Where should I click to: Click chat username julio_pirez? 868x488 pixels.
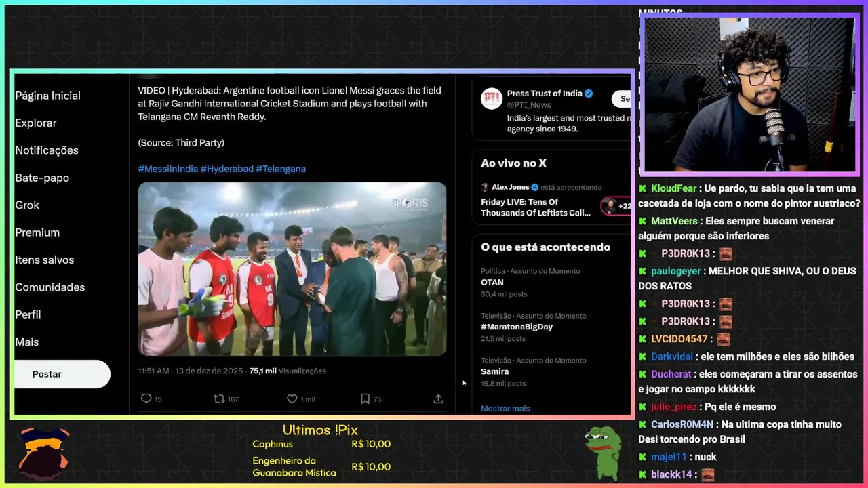[x=673, y=407]
